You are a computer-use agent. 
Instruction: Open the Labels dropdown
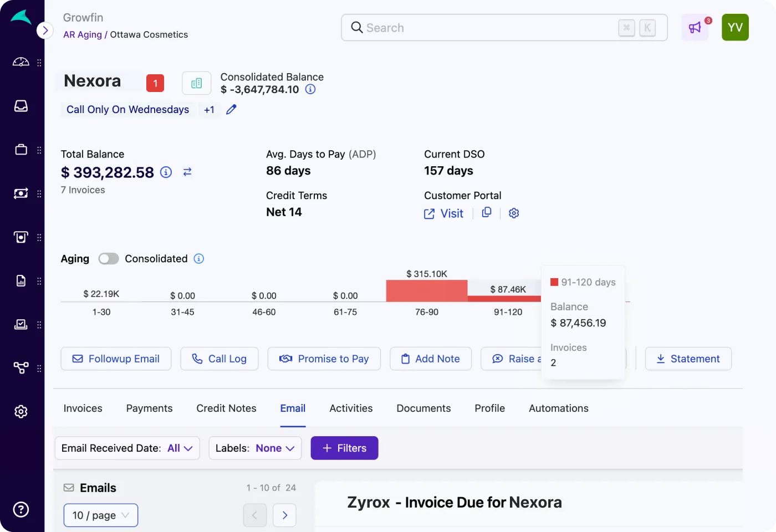pos(255,448)
